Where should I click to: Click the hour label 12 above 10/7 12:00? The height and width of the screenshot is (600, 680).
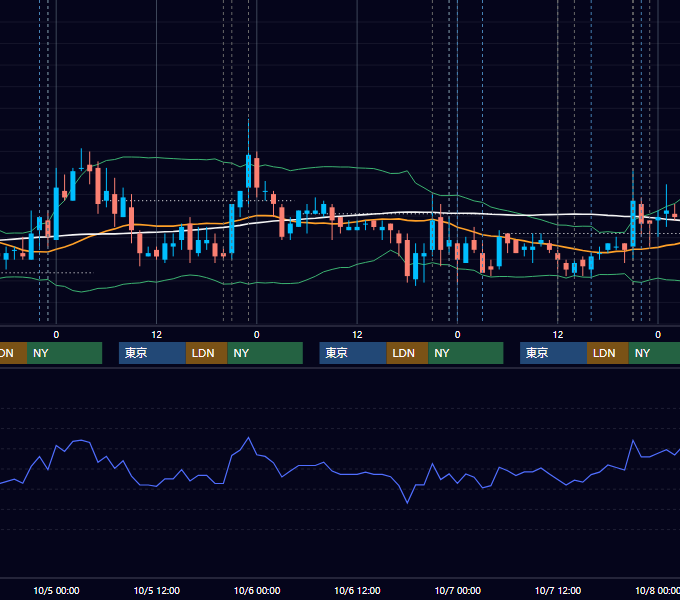(558, 335)
